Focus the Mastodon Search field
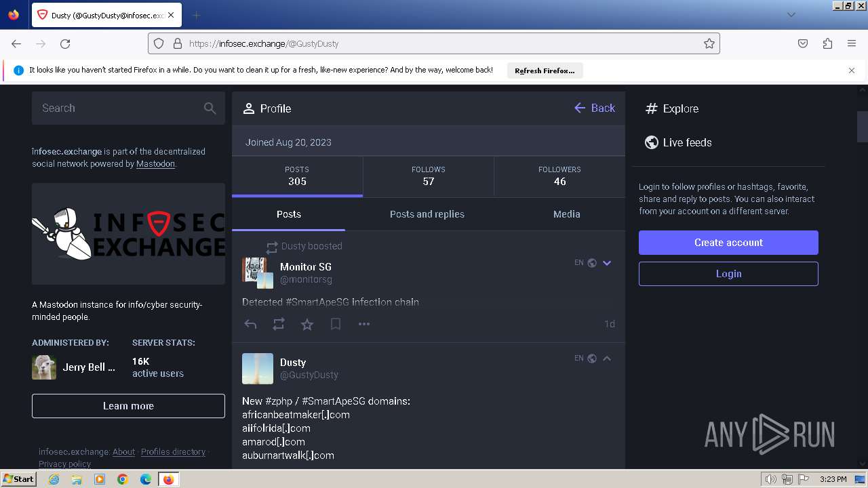The image size is (868, 488). (x=128, y=108)
